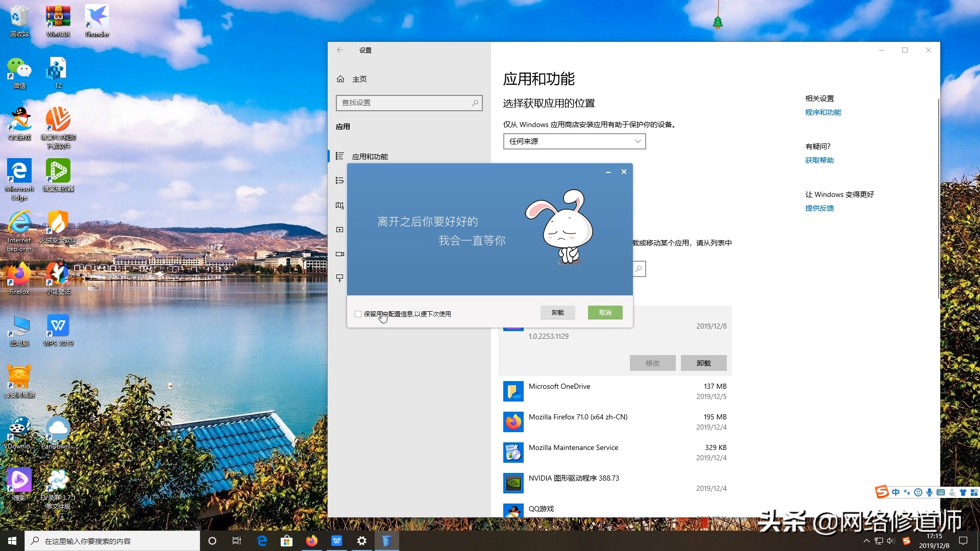This screenshot has height=551, width=980.
Task: Navigate back with Settings back arrow
Action: 340,50
